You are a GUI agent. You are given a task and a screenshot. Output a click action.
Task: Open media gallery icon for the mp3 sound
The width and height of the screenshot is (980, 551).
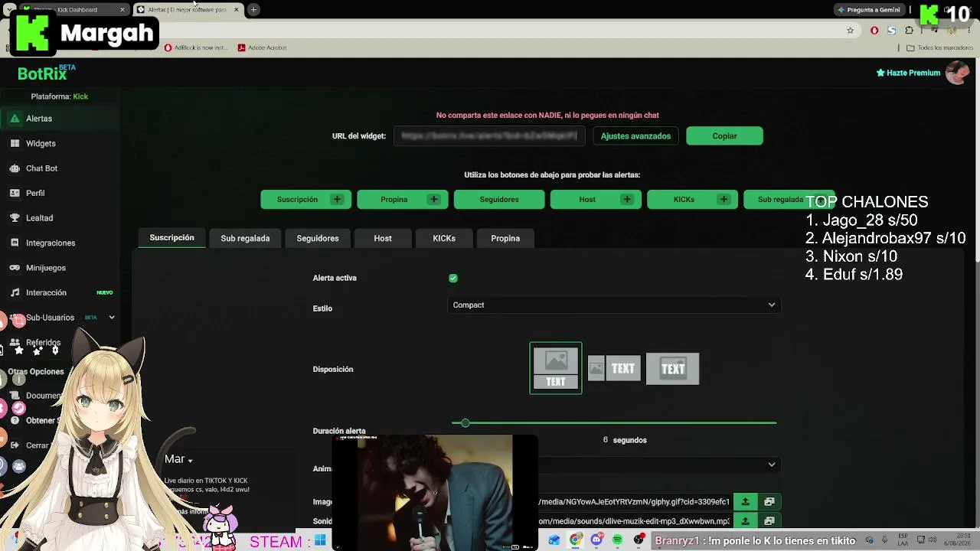click(769, 521)
